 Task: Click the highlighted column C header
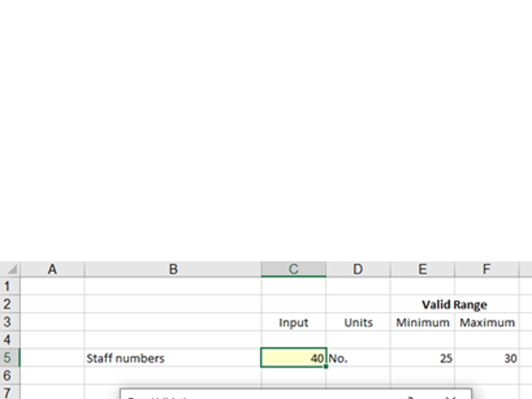pos(293,269)
